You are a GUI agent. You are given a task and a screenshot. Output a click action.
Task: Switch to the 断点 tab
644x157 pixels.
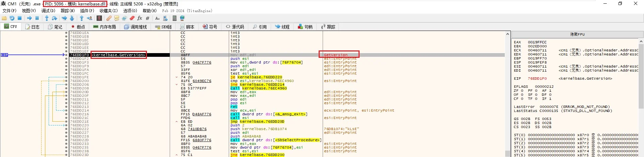pyautogui.click(x=78, y=27)
